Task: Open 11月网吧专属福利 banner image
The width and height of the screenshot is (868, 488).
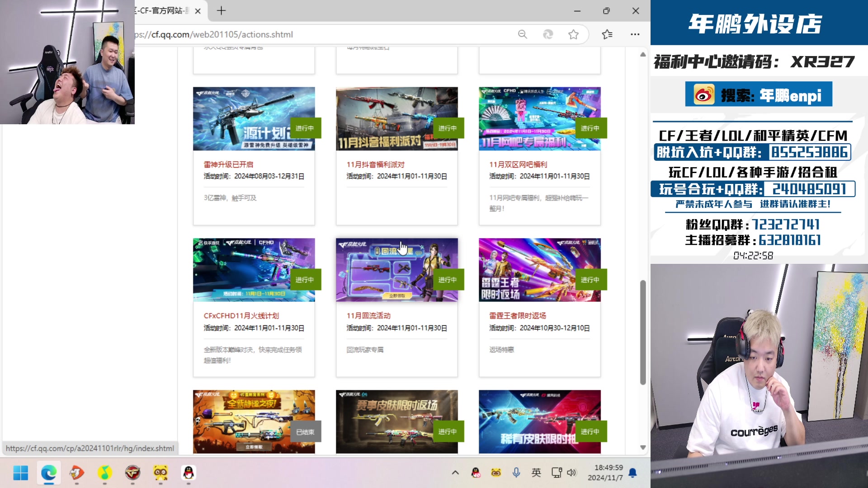Action: [540, 119]
